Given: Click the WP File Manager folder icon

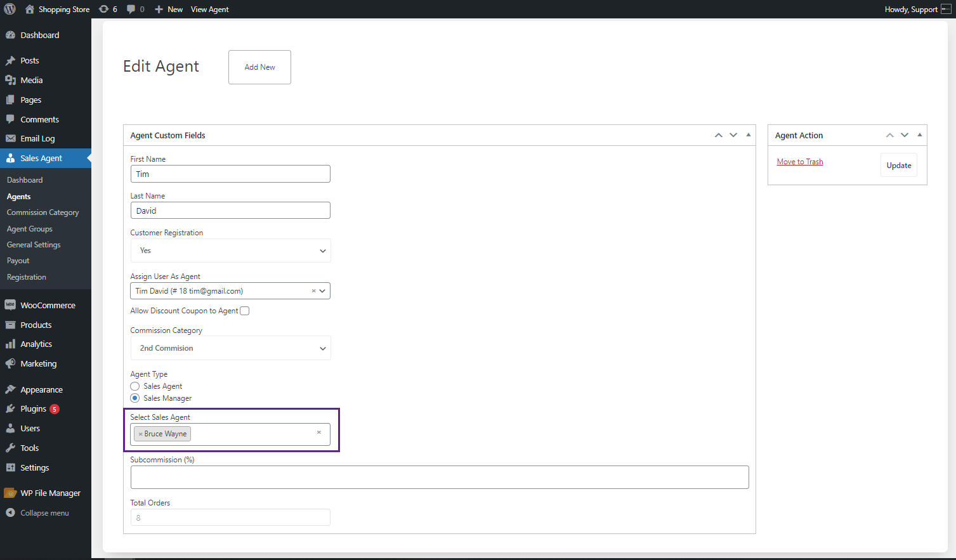Looking at the screenshot, I should coord(10,493).
